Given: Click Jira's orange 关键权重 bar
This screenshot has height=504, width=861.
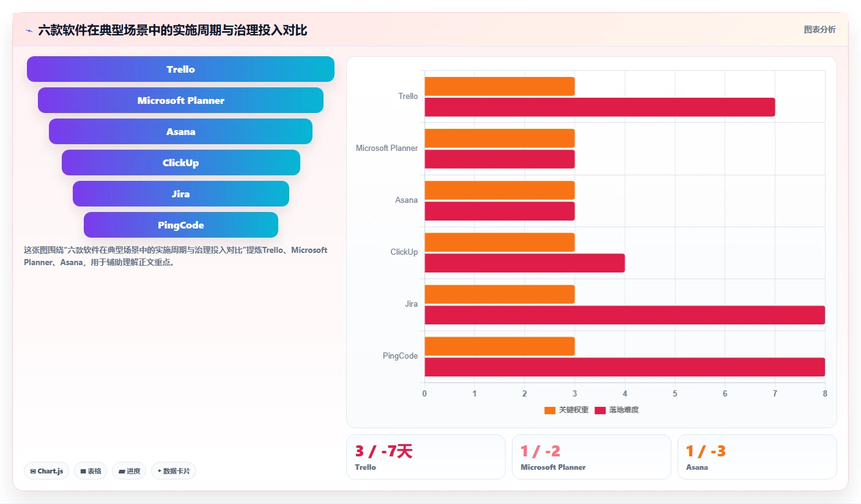Looking at the screenshot, I should [500, 294].
